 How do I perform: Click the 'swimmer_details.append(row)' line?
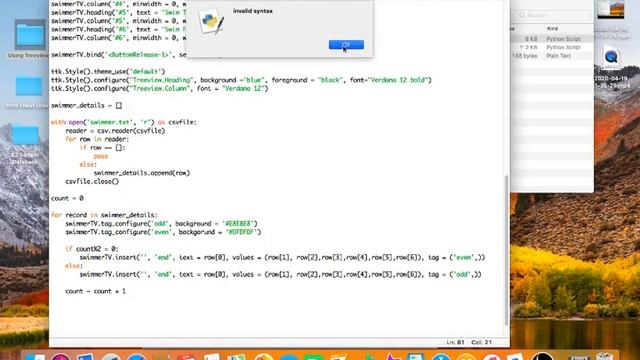coord(142,173)
